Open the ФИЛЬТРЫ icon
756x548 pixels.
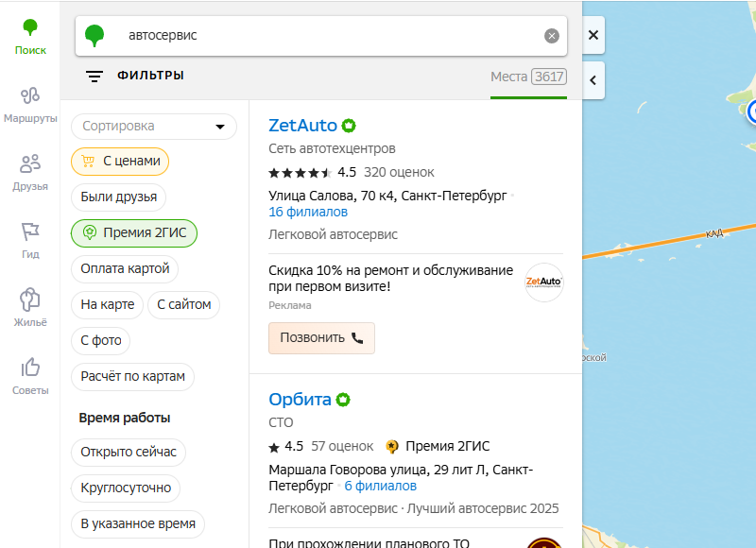tap(94, 77)
